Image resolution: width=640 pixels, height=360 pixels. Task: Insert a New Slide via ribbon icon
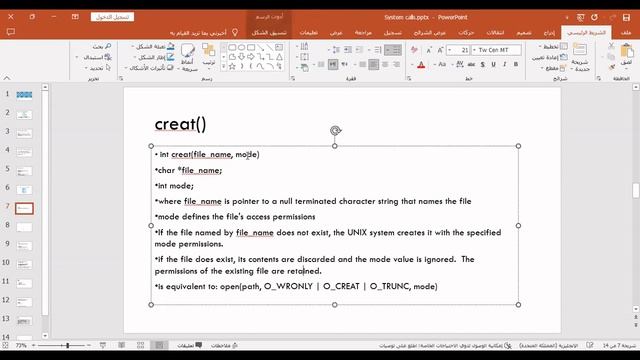coord(580,50)
